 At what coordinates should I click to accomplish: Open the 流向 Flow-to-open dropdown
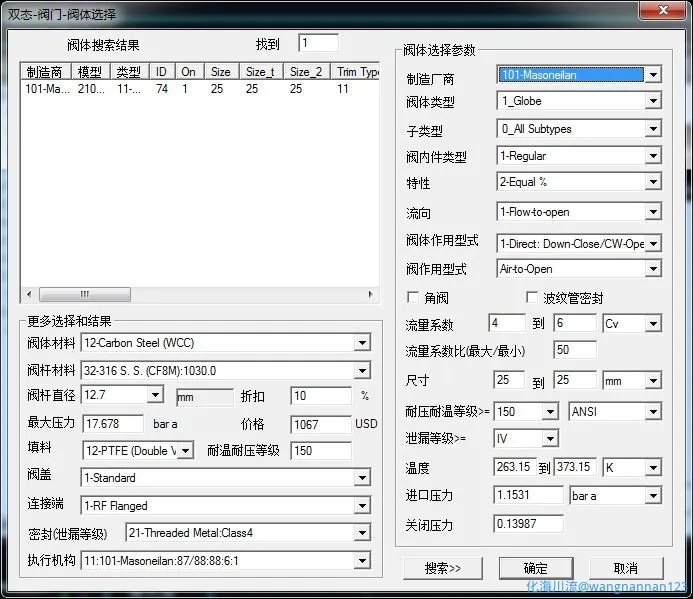click(653, 212)
